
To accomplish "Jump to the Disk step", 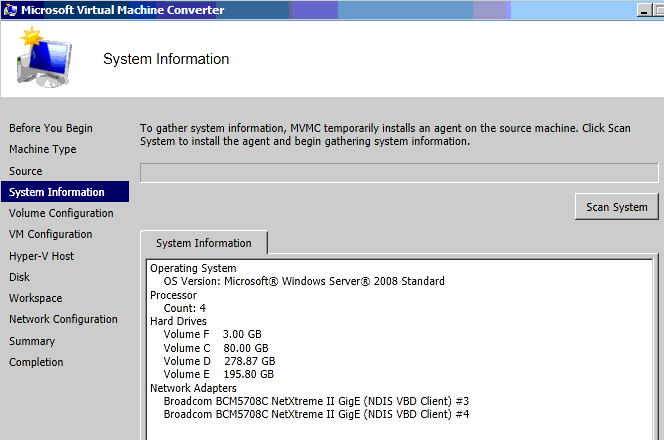I will coord(20,277).
